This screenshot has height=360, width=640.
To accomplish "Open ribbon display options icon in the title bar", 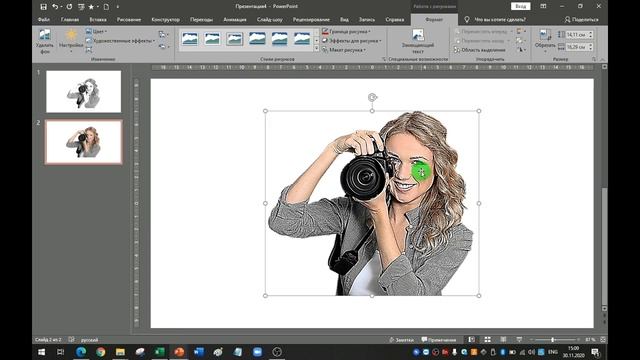I will coord(543,6).
